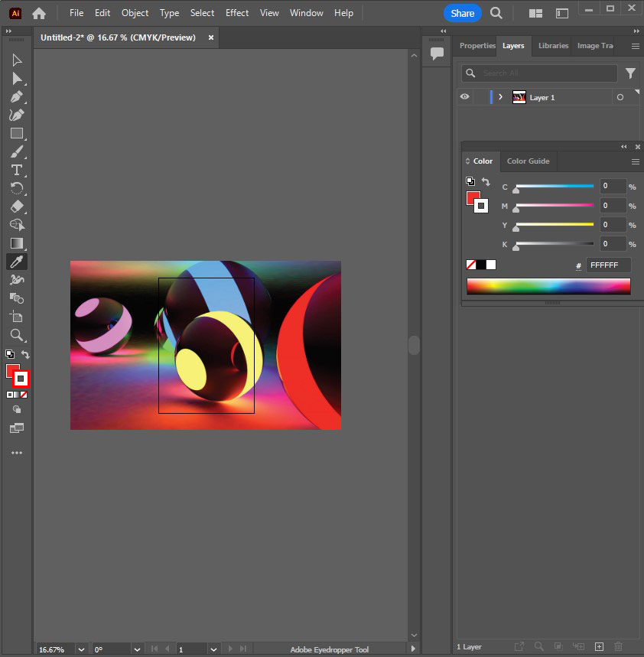Pick the Zoom tool in toolbar
Screen dimensions: 644x657
pos(16,335)
